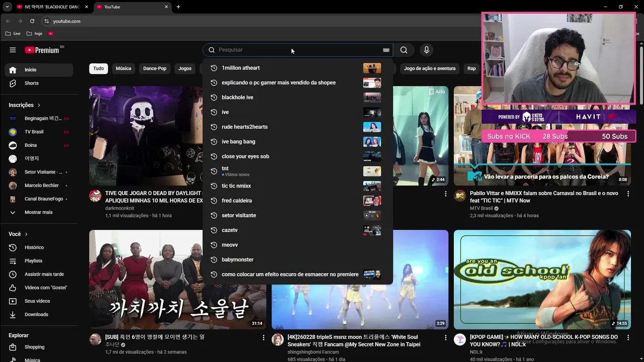Open more options for KPOP GAME video
The image size is (644, 362).
[x=628, y=338]
